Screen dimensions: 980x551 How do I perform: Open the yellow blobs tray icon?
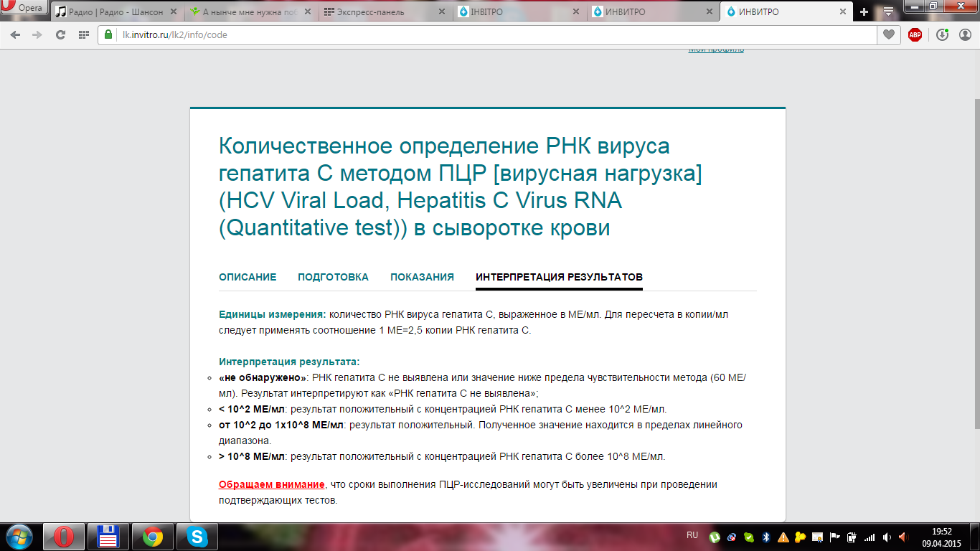coord(800,537)
